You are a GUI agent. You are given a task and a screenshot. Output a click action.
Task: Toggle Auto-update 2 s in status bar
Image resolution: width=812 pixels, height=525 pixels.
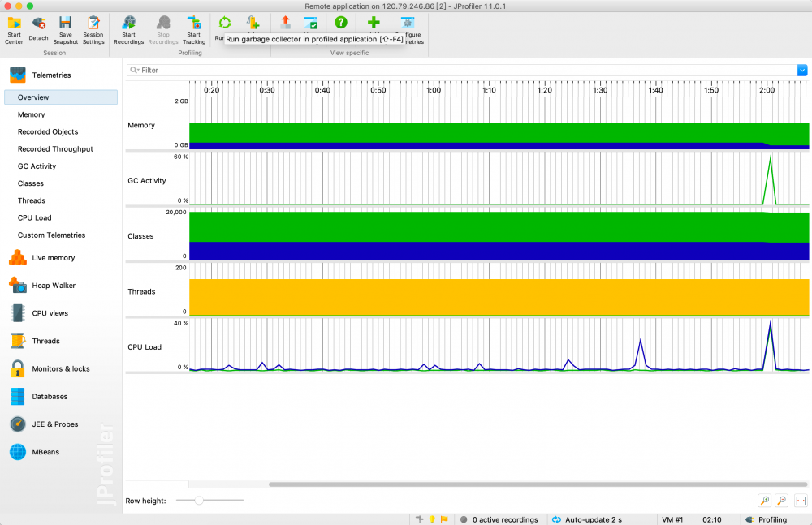(586, 519)
